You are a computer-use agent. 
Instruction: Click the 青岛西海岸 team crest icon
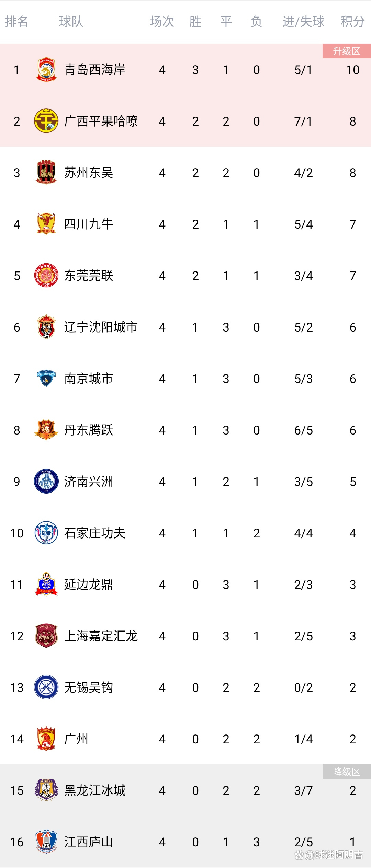click(46, 70)
